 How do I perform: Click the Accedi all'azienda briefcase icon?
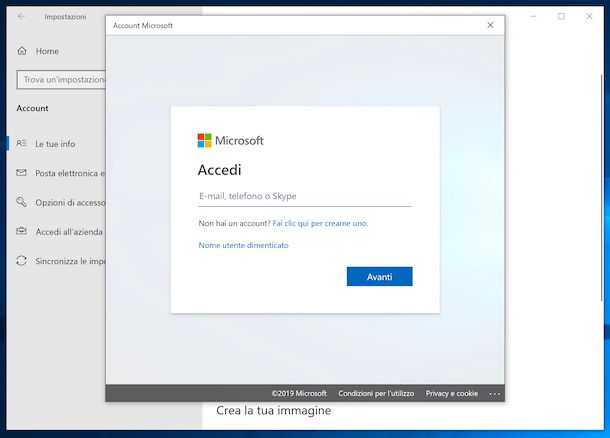pos(21,231)
